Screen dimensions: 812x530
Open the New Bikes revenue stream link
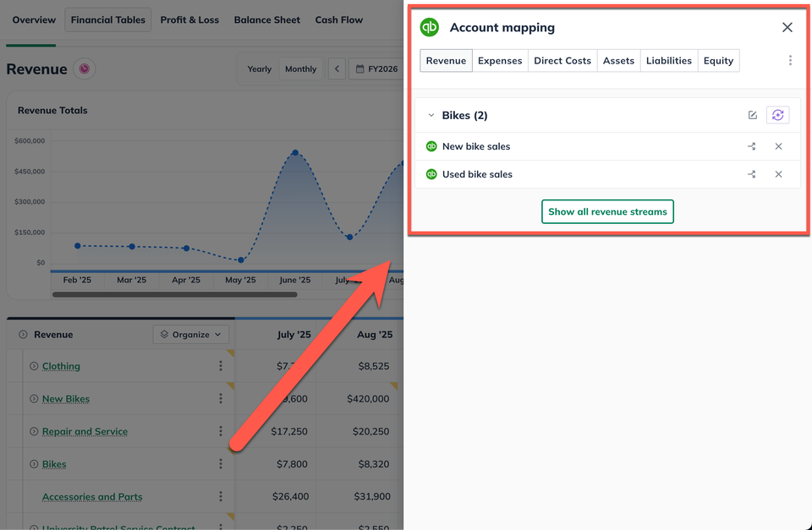point(66,398)
